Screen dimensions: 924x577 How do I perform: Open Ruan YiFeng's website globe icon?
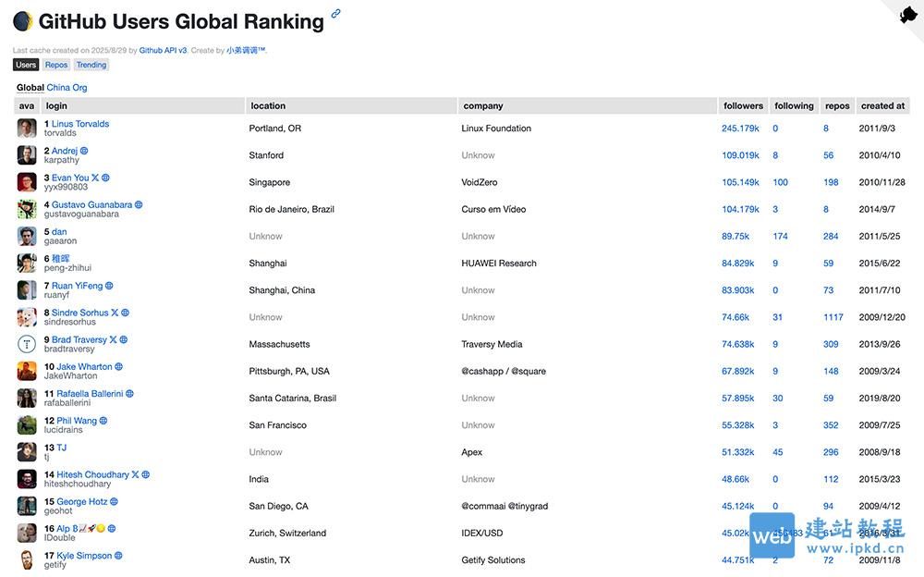pos(110,286)
